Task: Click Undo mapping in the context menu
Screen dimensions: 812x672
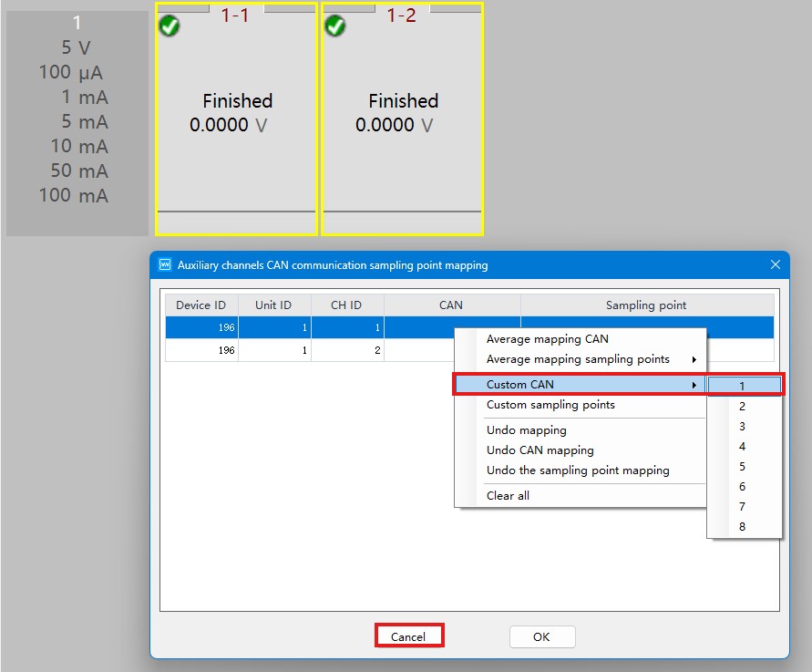Action: [x=526, y=430]
